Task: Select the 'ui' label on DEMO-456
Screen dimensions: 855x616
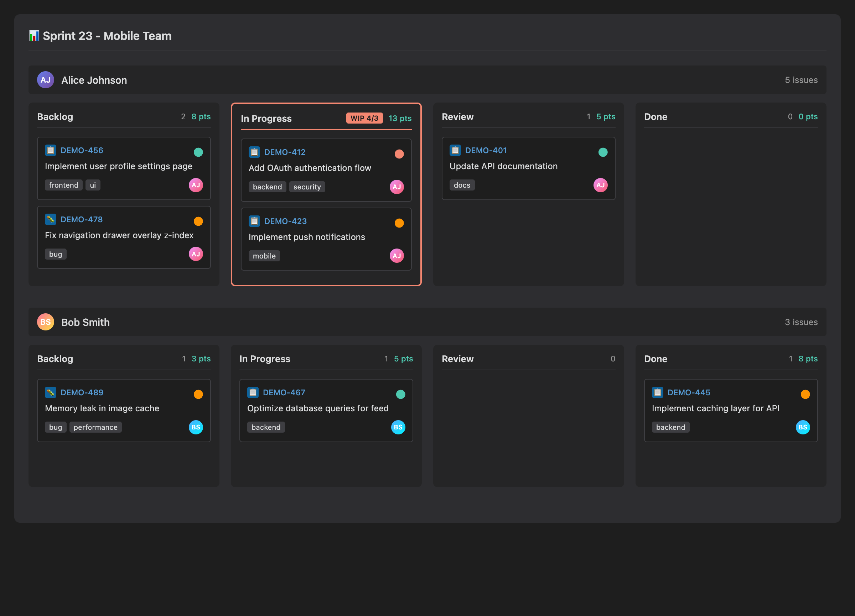Action: pos(93,186)
